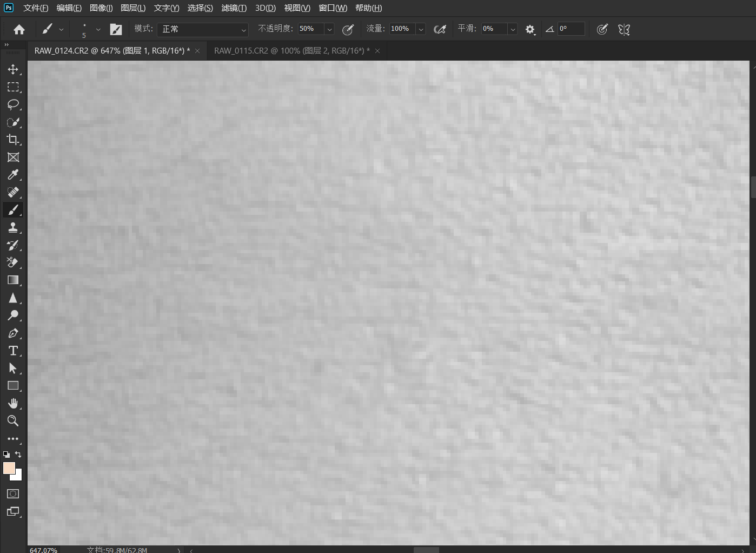Select the Move tool
The image size is (756, 553).
point(13,69)
